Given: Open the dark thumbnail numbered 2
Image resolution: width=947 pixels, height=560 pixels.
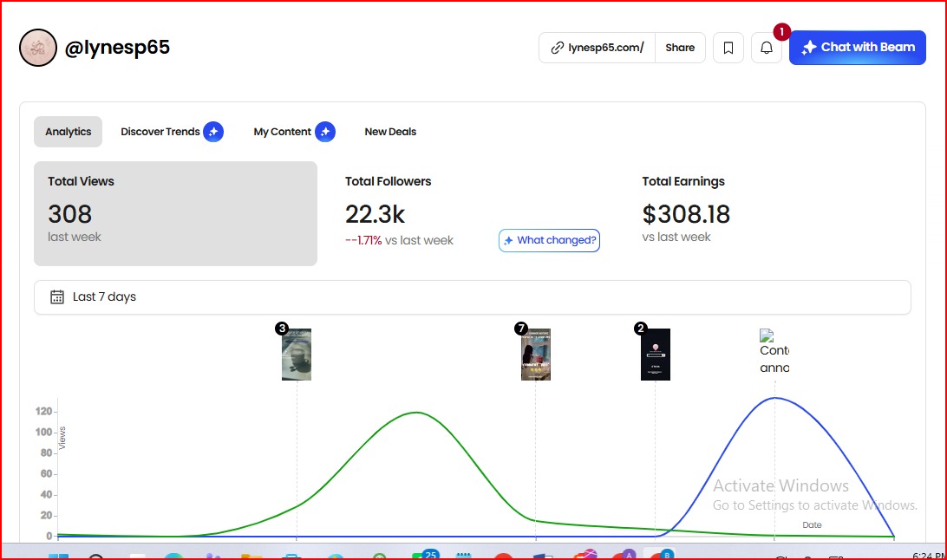Looking at the screenshot, I should point(656,355).
